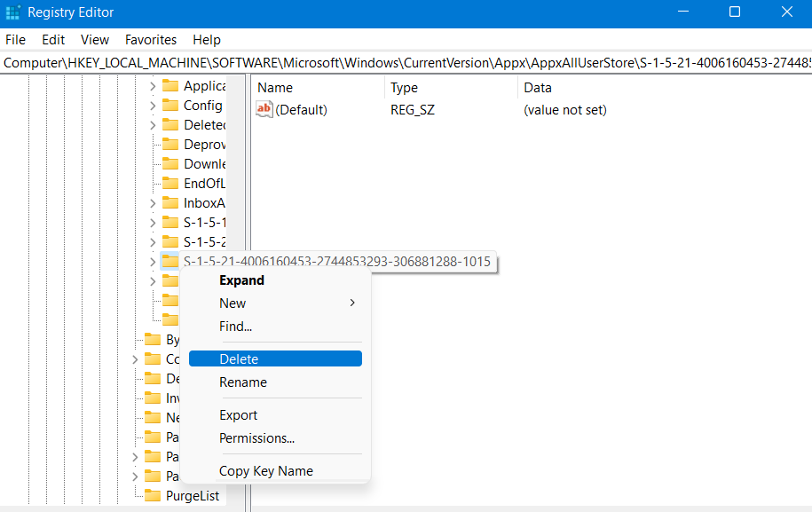812x512 pixels.
Task: Select the EndOfL key folder icon
Action: tap(169, 184)
